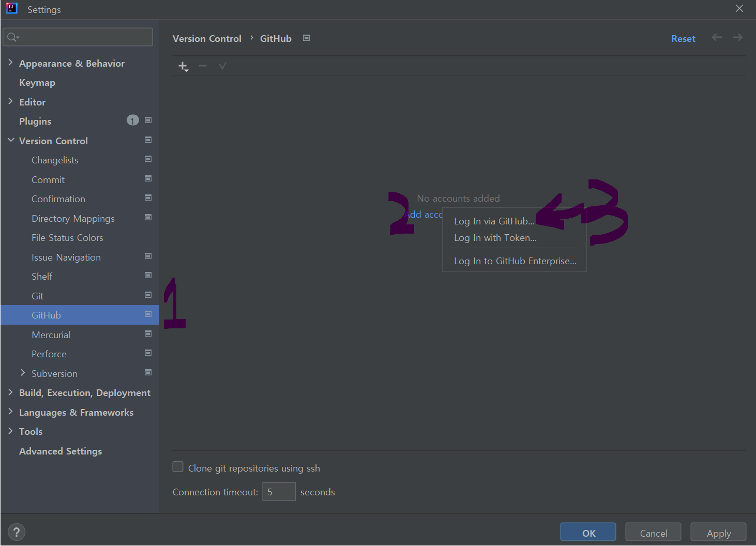Viewport: 756px width, 546px height.
Task: Expand the Editor section
Action: pyautogui.click(x=10, y=101)
